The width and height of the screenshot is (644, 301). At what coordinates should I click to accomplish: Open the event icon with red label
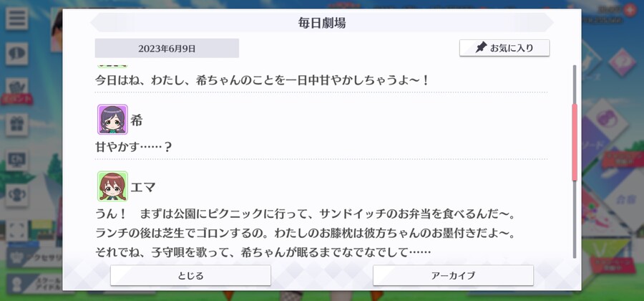click(17, 91)
